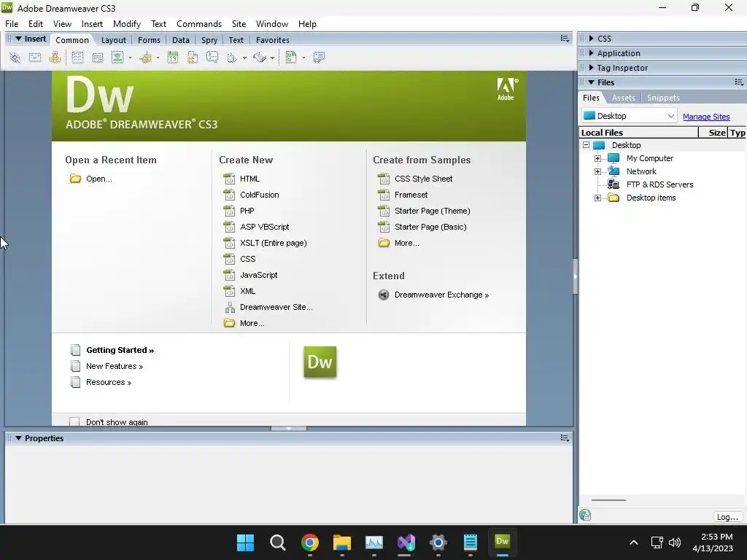The width and height of the screenshot is (747, 560).
Task: Open taskbar Search
Action: click(278, 542)
